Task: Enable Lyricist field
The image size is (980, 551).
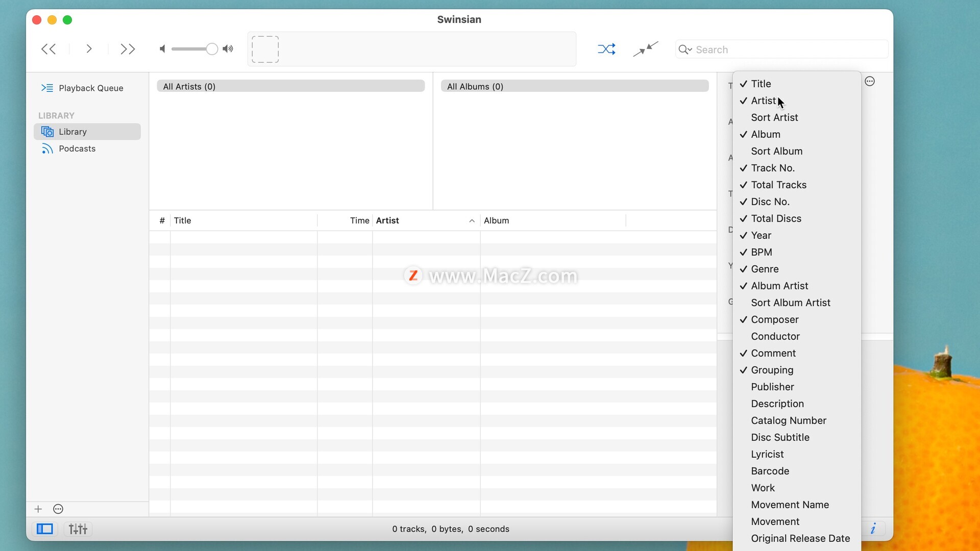Action: click(797, 454)
